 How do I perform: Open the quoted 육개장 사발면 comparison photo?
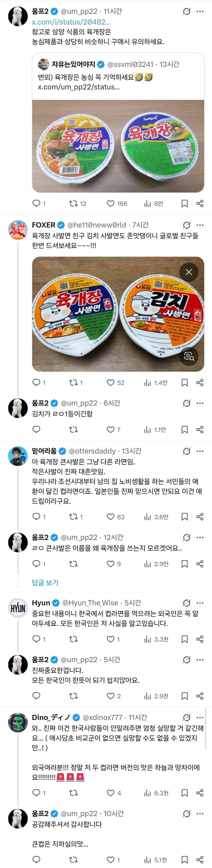tap(118, 146)
